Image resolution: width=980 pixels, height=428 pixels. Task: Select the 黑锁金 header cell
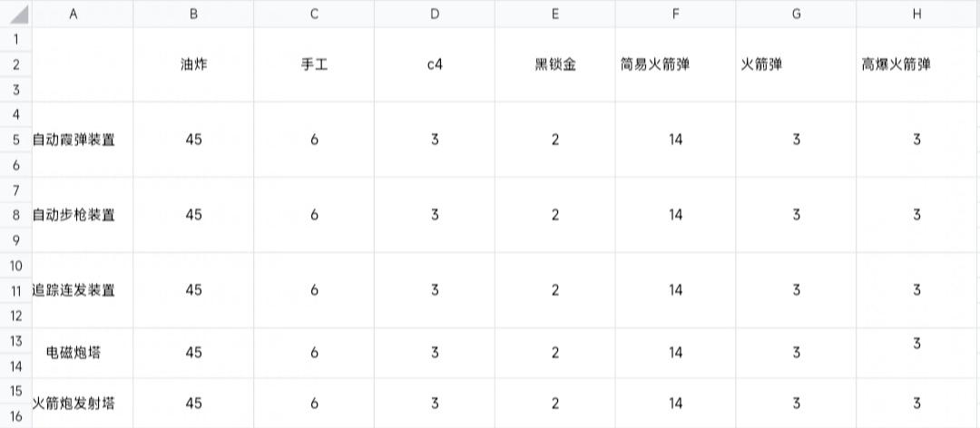click(555, 64)
